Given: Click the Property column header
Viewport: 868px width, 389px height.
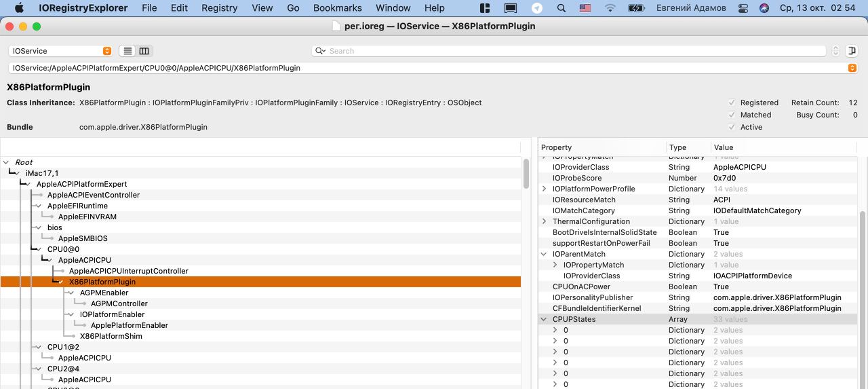Looking at the screenshot, I should (601, 147).
